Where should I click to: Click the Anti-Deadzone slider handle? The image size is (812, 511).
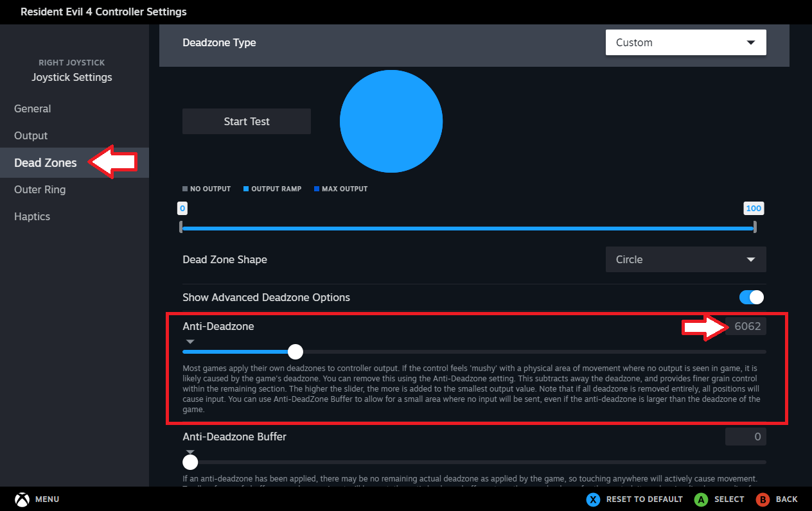click(x=296, y=352)
